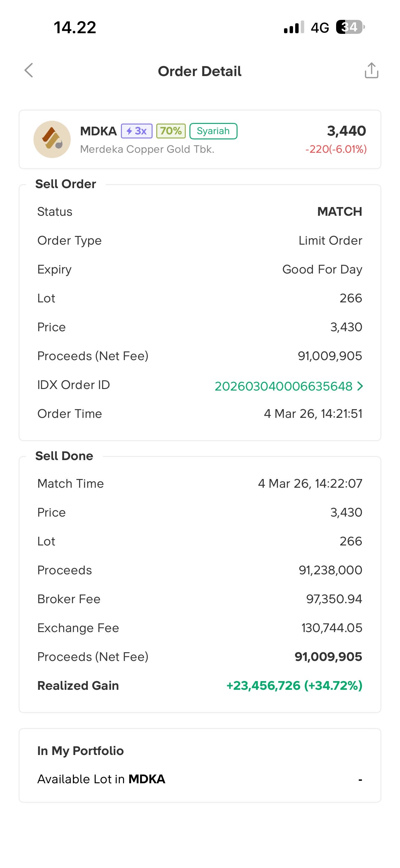Viewport: 400px width, 868px height.
Task: Tap the back arrow icon
Action: [29, 70]
